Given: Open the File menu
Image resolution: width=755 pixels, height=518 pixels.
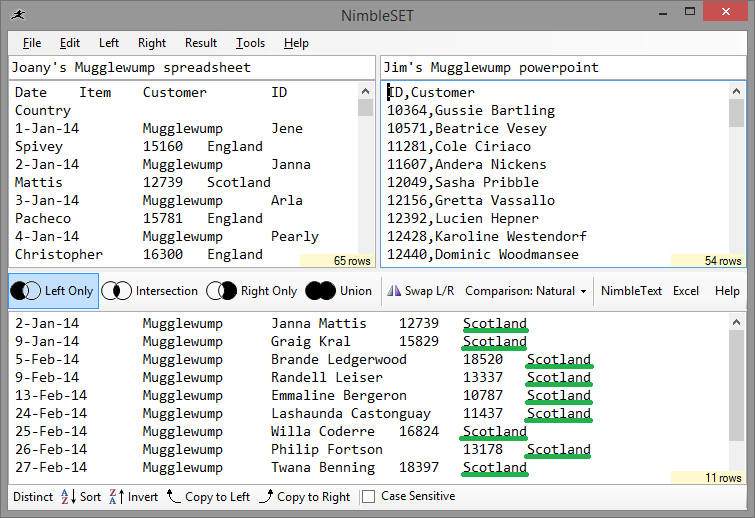Looking at the screenshot, I should click(x=32, y=43).
